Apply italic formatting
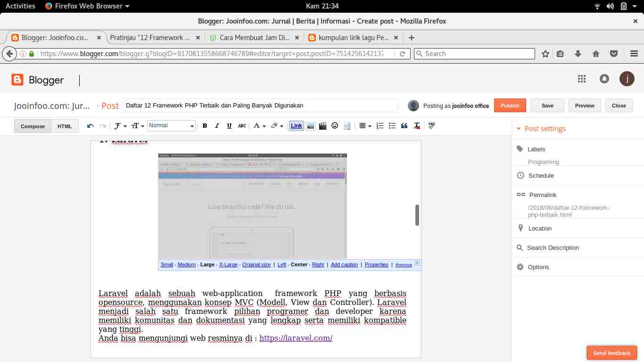This screenshot has height=362, width=644. 217,126
